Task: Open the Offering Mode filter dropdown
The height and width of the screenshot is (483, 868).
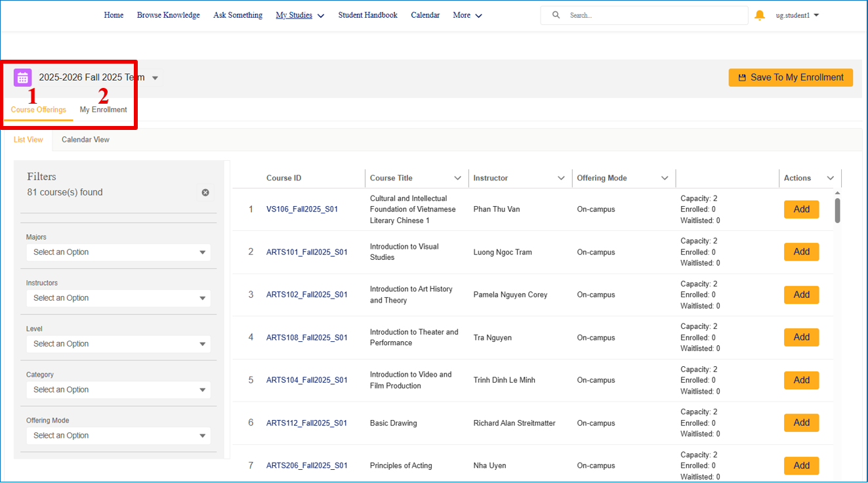Action: click(x=119, y=436)
